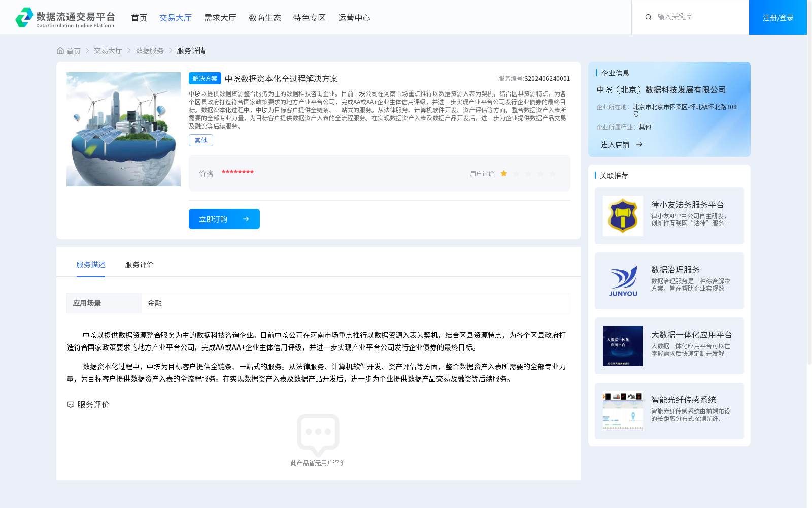Go to 数据服务 in the breadcrumb

[x=150, y=51]
